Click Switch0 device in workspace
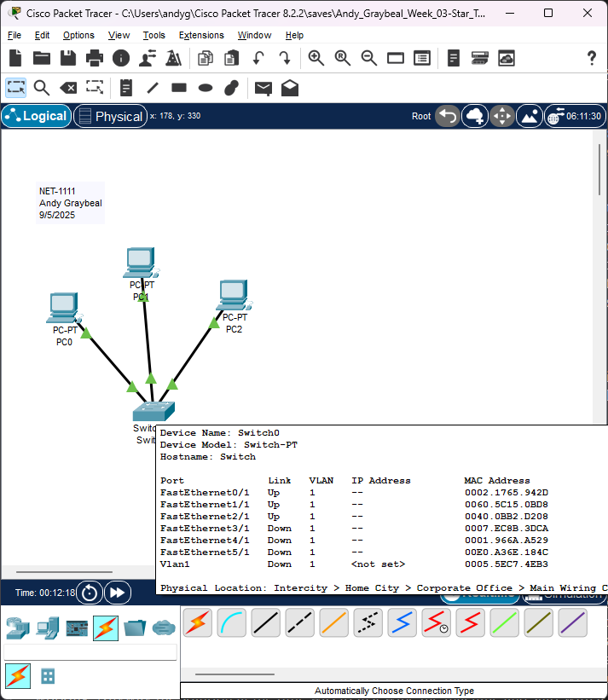Screen dimensions: 608x700 [153, 412]
